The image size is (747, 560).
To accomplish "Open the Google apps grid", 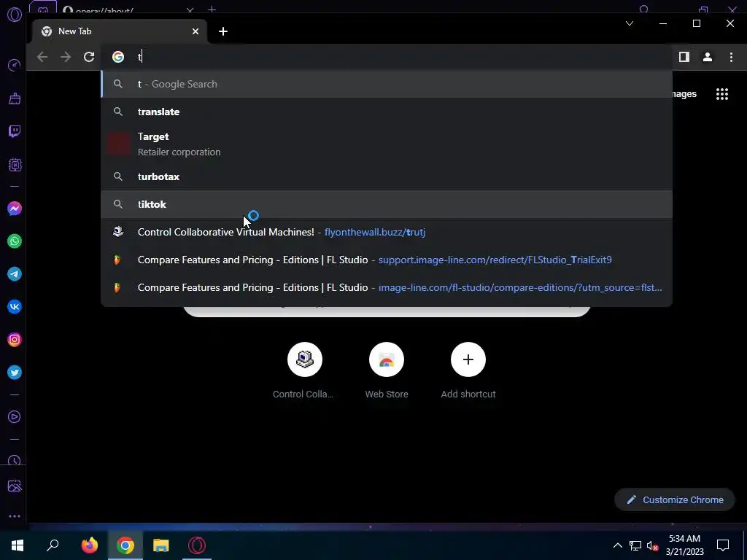I will click(x=722, y=94).
